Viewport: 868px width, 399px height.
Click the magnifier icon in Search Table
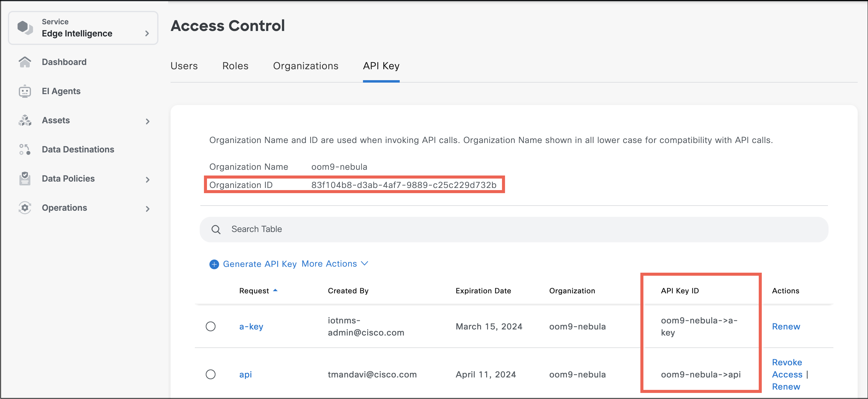click(x=216, y=230)
